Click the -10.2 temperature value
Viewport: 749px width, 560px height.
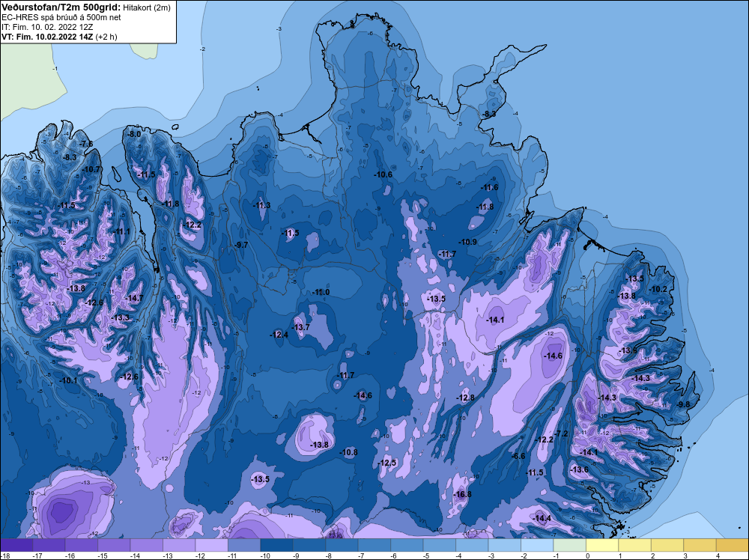[658, 289]
